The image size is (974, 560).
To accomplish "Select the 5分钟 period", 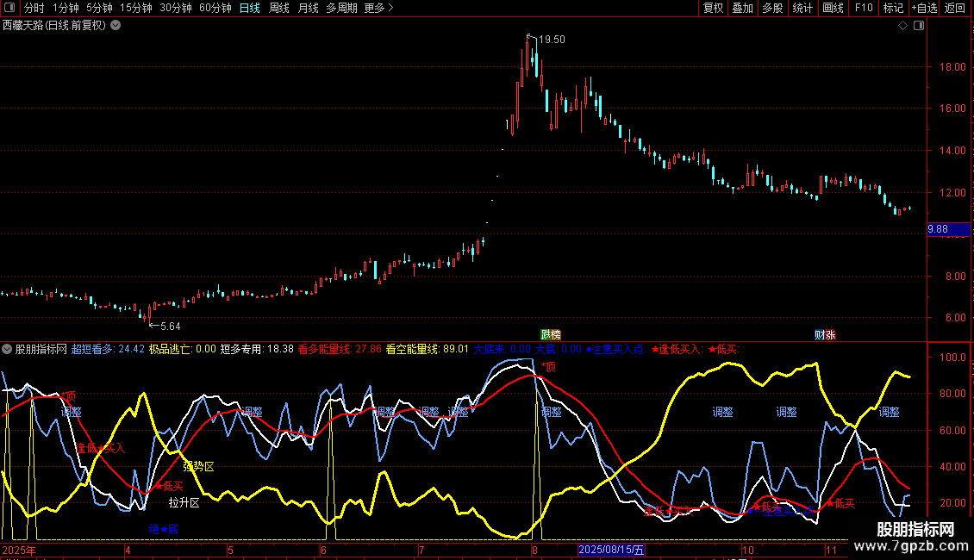I will click(99, 8).
